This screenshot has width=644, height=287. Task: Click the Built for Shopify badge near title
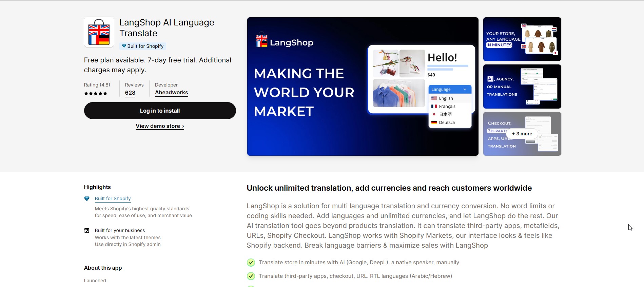(x=142, y=46)
